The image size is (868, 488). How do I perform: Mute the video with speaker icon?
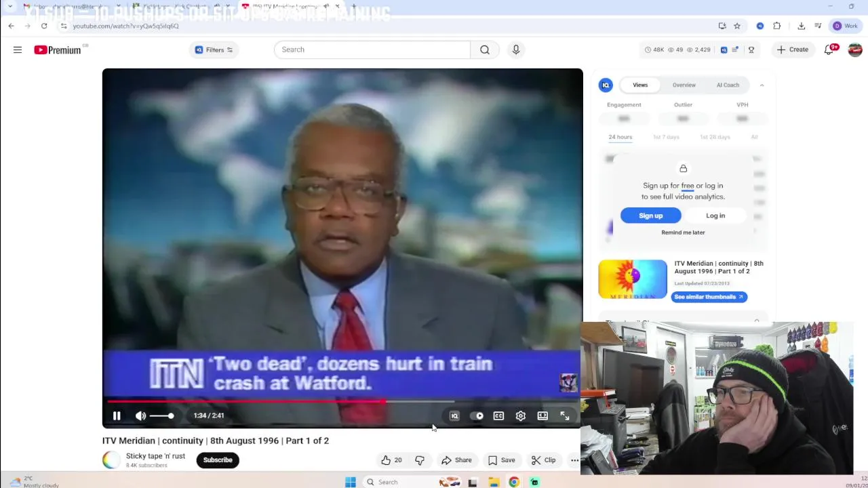(x=140, y=415)
